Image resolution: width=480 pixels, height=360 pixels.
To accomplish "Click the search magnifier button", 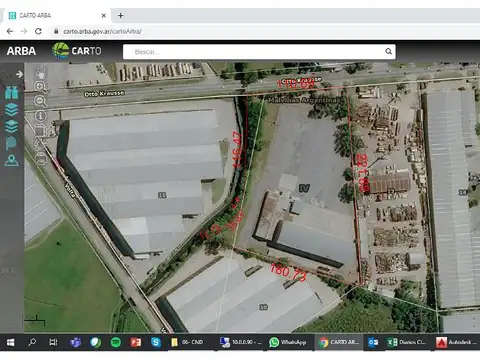I will 388,51.
